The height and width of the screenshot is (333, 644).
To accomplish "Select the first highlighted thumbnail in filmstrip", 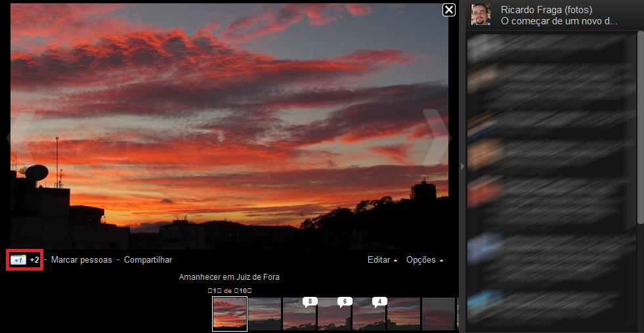I will (x=230, y=314).
